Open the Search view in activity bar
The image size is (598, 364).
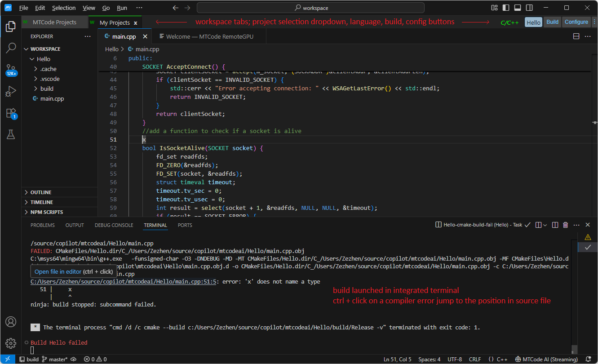pyautogui.click(x=11, y=48)
